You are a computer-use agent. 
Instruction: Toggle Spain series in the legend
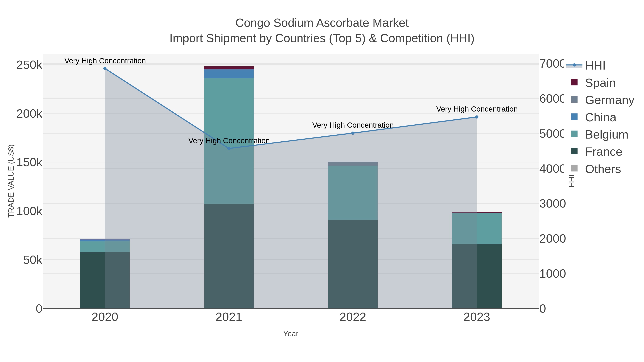click(593, 83)
